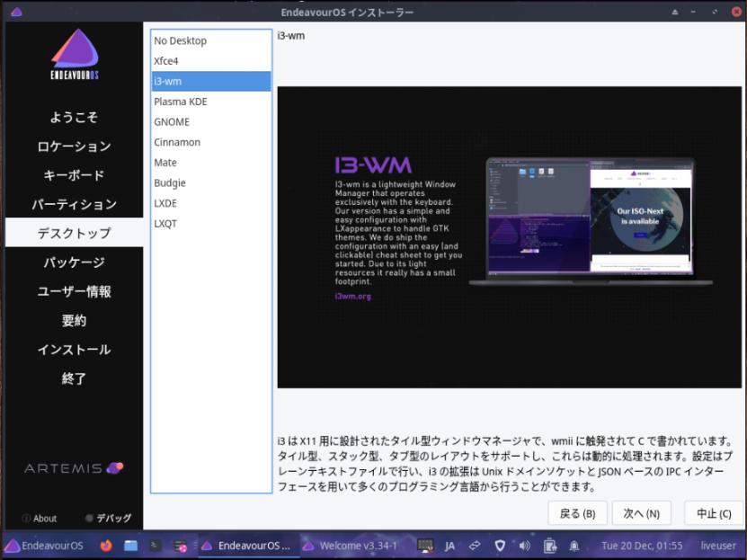Switch to Welcome v3.34-1 taskbar window
The image size is (747, 560).
tap(351, 546)
